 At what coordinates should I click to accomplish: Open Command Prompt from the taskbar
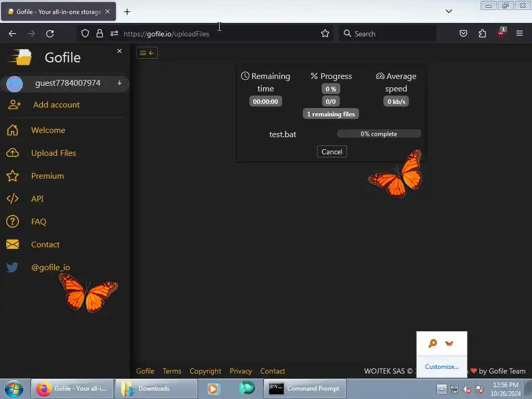[304, 389]
